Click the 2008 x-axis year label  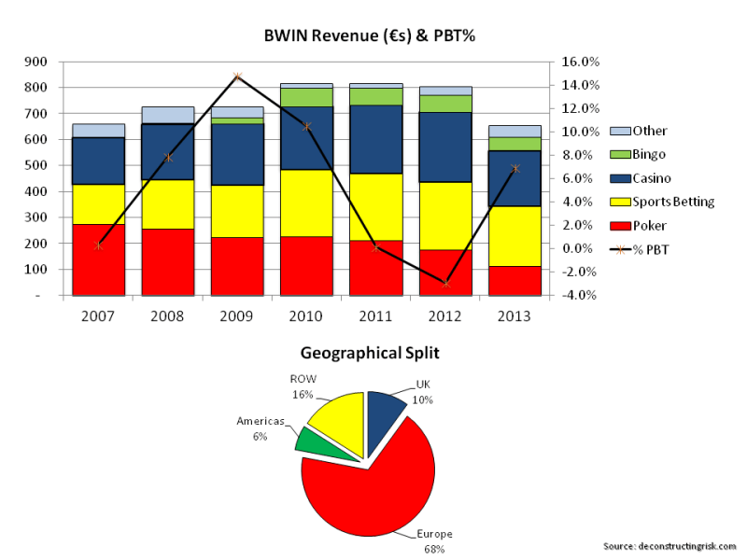(168, 316)
